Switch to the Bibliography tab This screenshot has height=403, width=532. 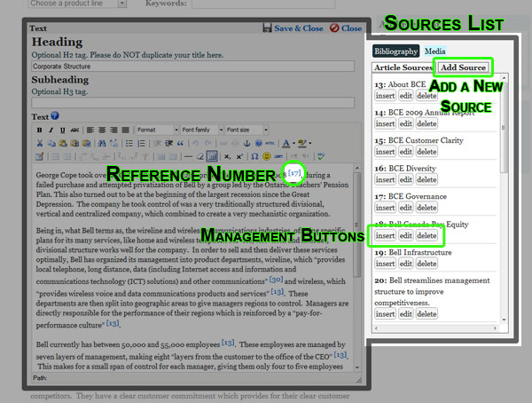395,51
